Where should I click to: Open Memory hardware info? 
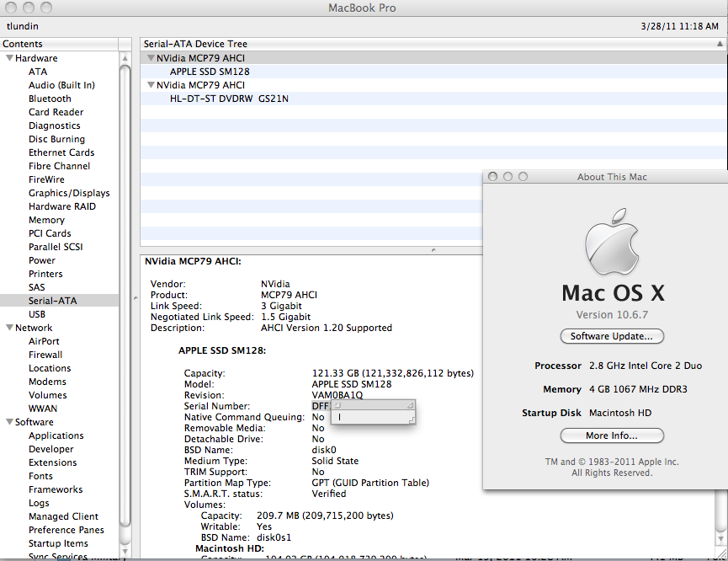46,220
